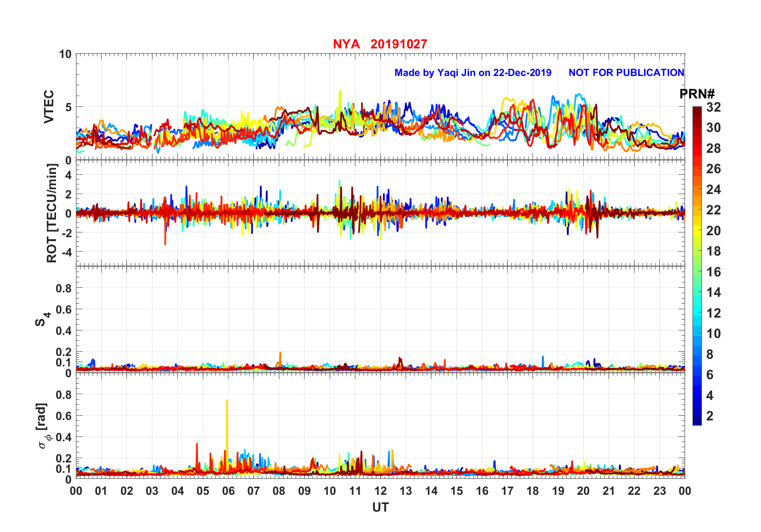Click the plot title 'NYA 20191027'
761x532 pixels.
(380, 44)
